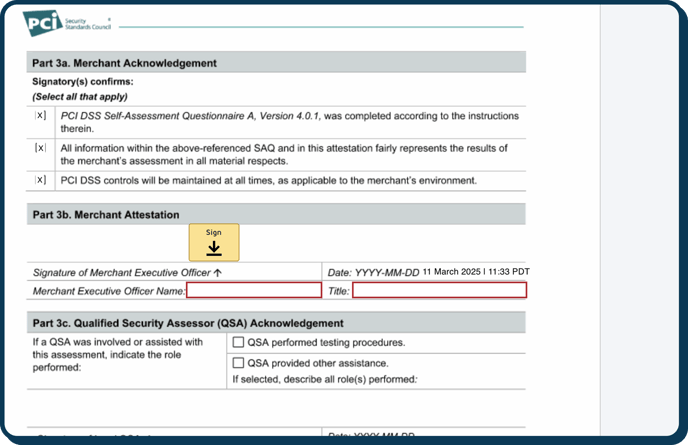
Task: Click the Merchant Executive Officer Name field
Action: (254, 290)
